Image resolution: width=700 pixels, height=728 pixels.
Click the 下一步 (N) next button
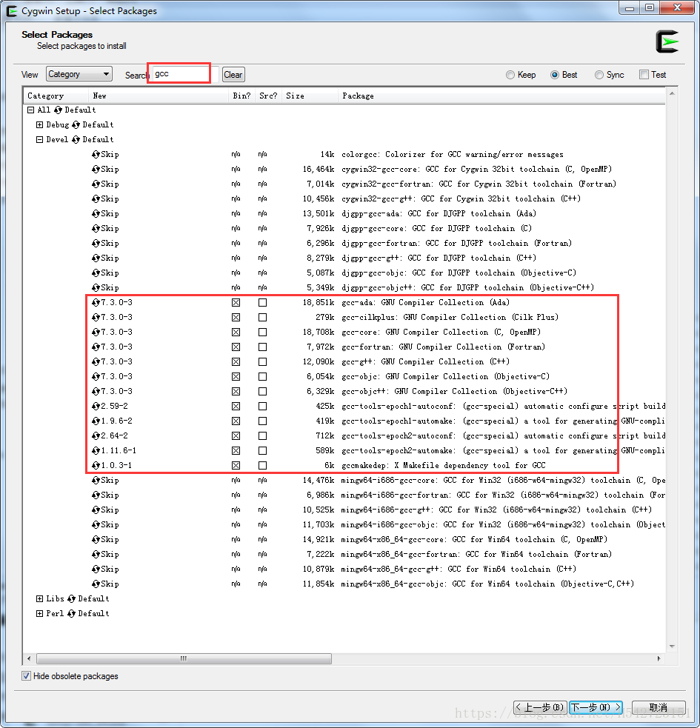click(x=596, y=707)
